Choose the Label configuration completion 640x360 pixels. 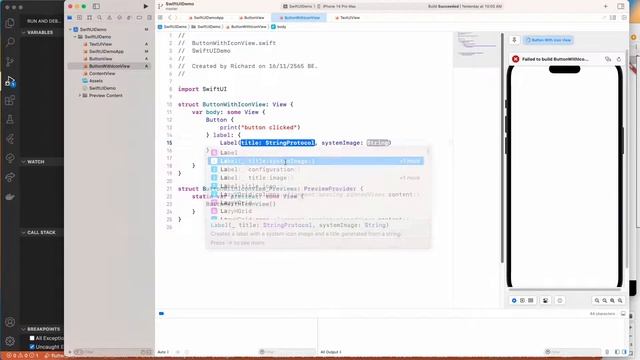pos(316,169)
